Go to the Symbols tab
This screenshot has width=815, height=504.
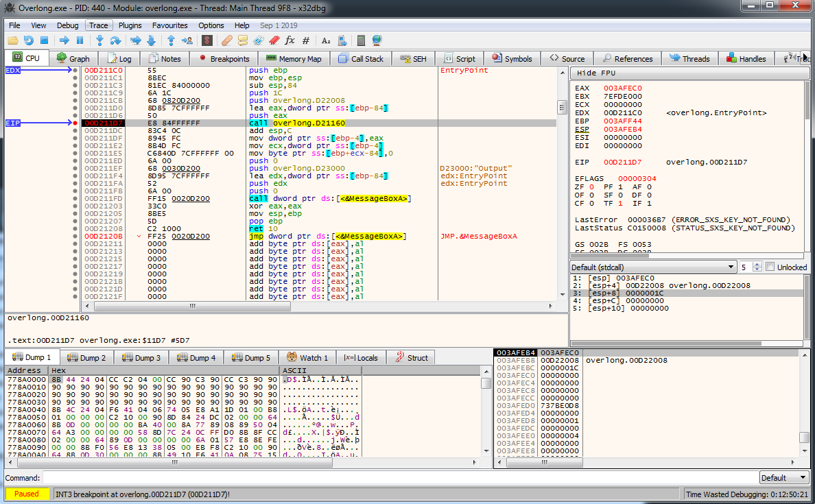click(x=512, y=59)
